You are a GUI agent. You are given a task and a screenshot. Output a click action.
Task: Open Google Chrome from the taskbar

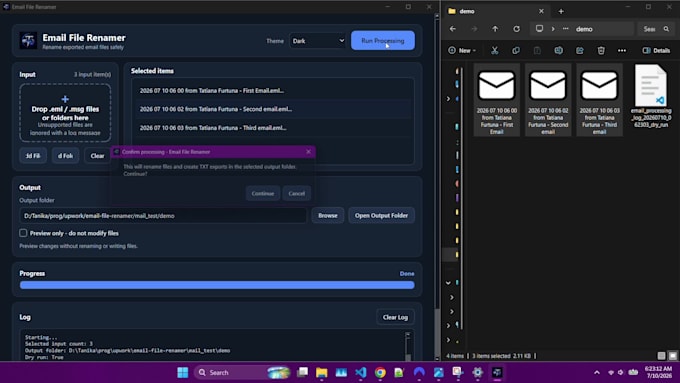pyautogui.click(x=380, y=372)
